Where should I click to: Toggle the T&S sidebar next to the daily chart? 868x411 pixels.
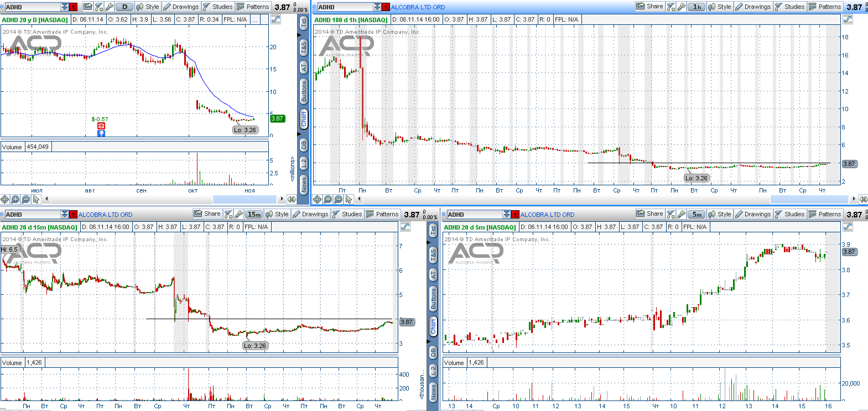pos(304,48)
